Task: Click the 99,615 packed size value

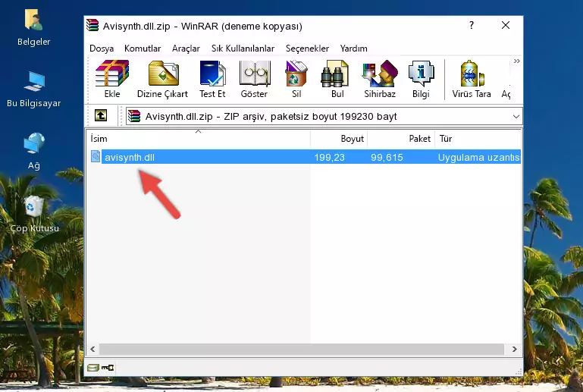Action: [x=387, y=157]
